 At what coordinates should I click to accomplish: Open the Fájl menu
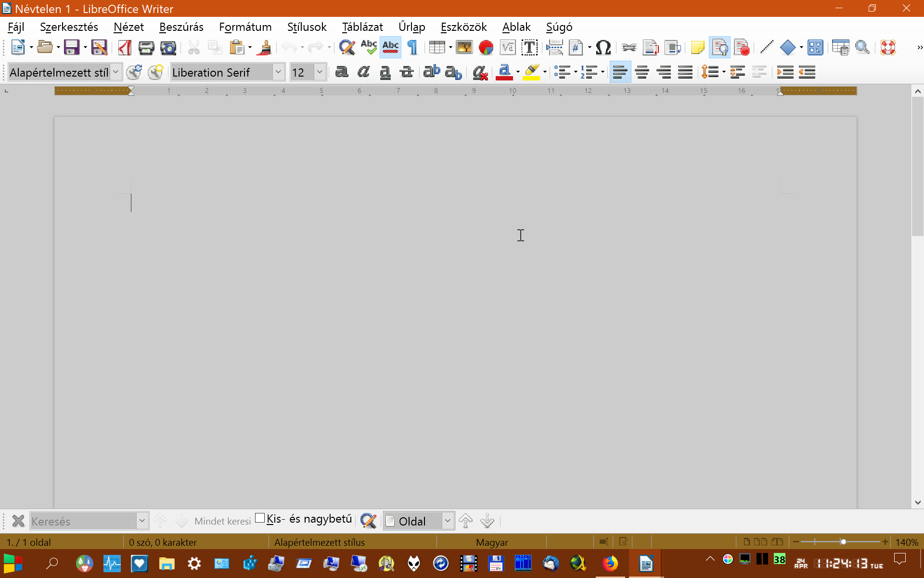16,27
